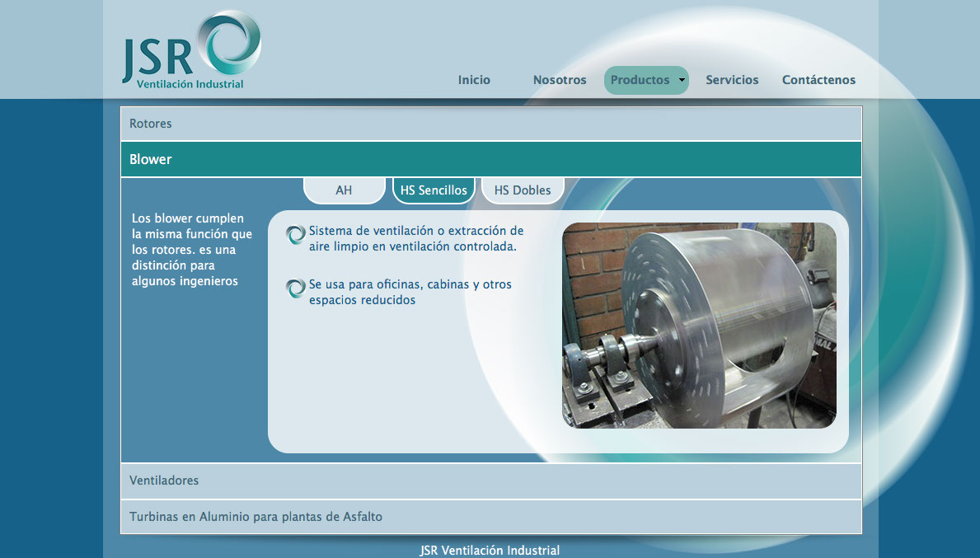Switch to the AH tab
The width and height of the screenshot is (980, 558).
point(344,190)
